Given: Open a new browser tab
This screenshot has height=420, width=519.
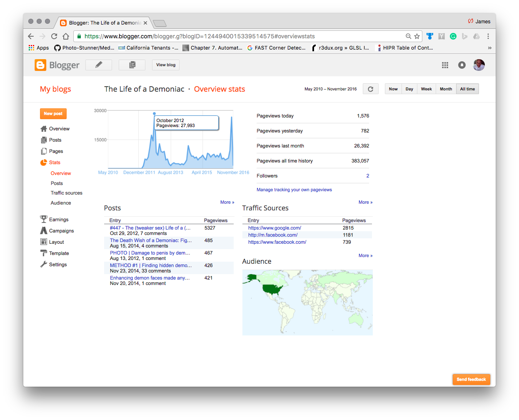Looking at the screenshot, I should tap(160, 23).
